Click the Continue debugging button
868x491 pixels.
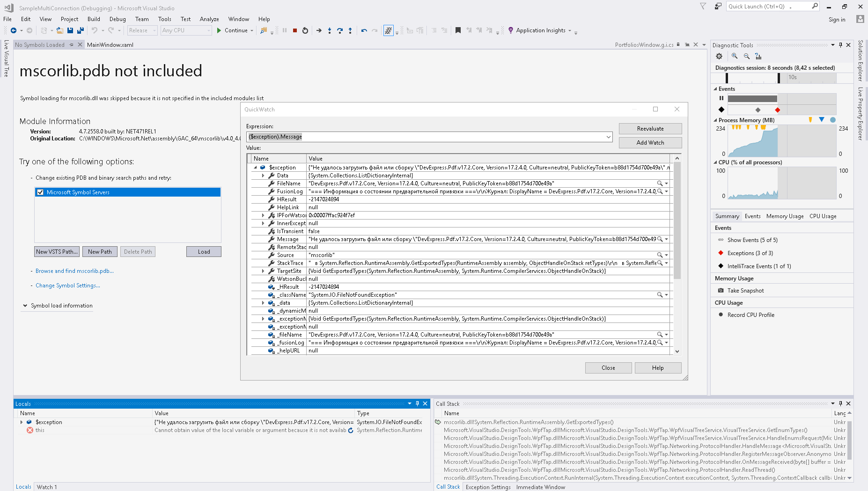click(232, 30)
